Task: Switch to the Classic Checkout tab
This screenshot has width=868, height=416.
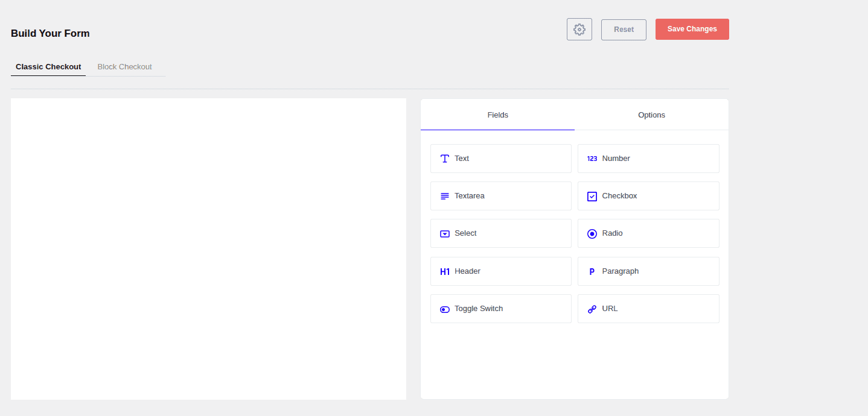Action: 48,67
